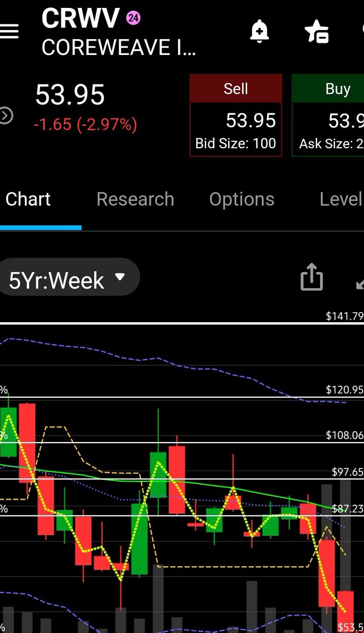364x633 pixels.
Task: Tap the $108.06 price level label
Action: pos(344,435)
